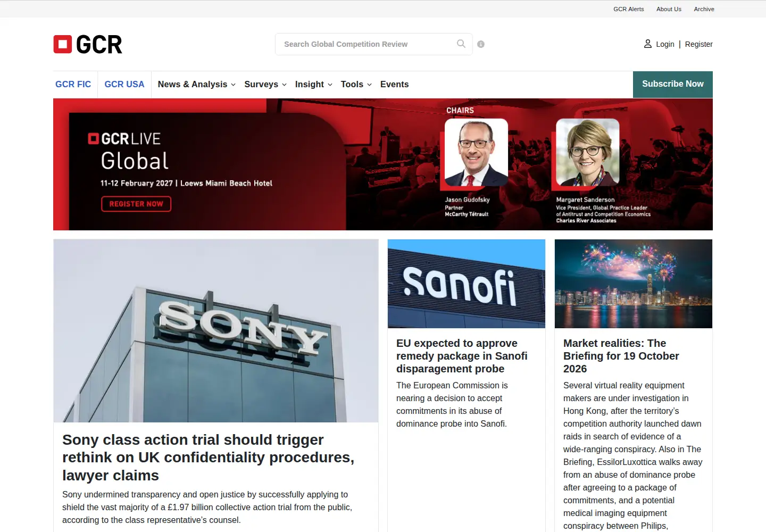Click the search info icon
766x532 pixels.
click(x=481, y=44)
